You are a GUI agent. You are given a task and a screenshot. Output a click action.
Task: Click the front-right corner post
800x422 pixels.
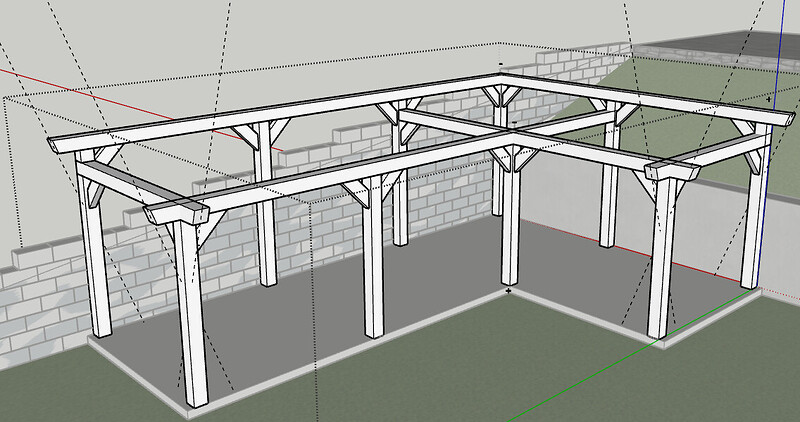pos(660,270)
